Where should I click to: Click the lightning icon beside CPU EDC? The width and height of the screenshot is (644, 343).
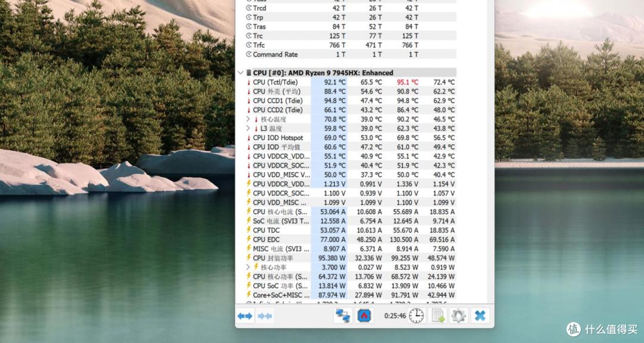coord(249,239)
